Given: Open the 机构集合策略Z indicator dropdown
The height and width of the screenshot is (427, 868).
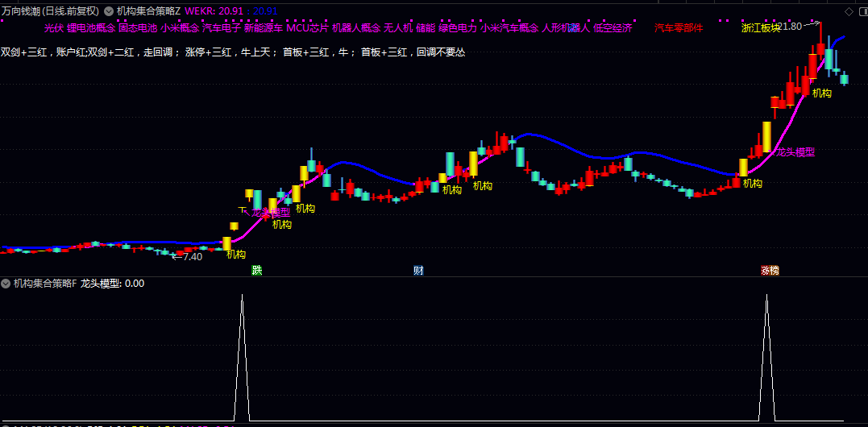Looking at the screenshot, I should pos(109,11).
